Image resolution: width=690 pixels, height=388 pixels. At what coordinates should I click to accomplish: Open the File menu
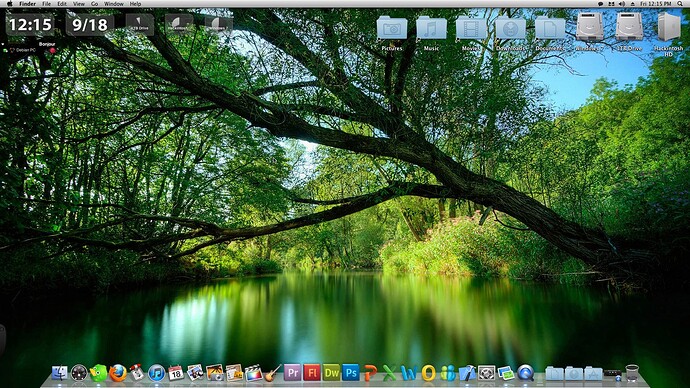point(46,4)
